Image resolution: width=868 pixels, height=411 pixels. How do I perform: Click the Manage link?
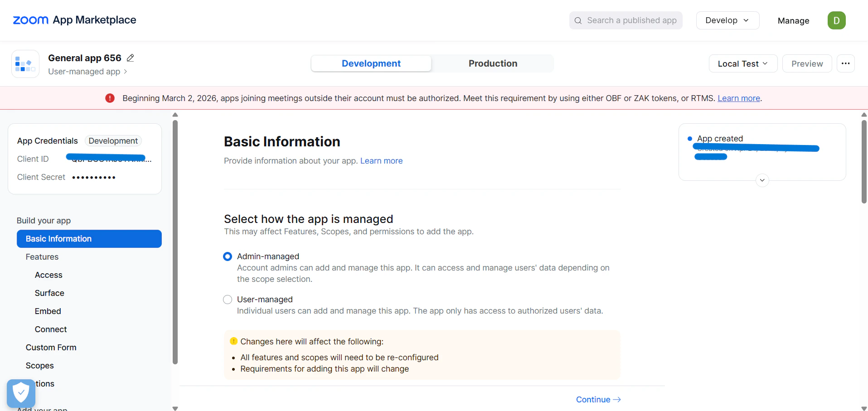pyautogui.click(x=793, y=20)
